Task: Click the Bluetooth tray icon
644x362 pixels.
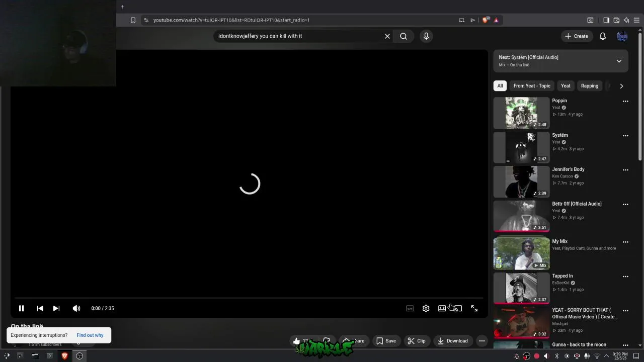Action: click(556, 356)
